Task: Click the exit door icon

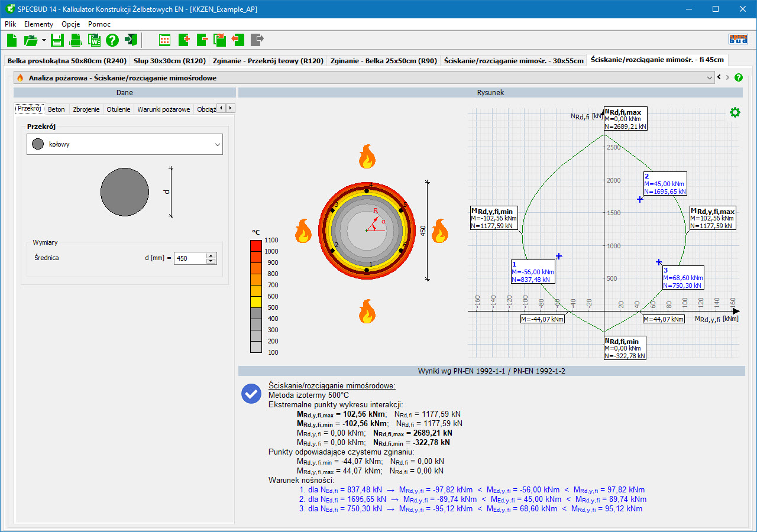Action: click(x=131, y=40)
